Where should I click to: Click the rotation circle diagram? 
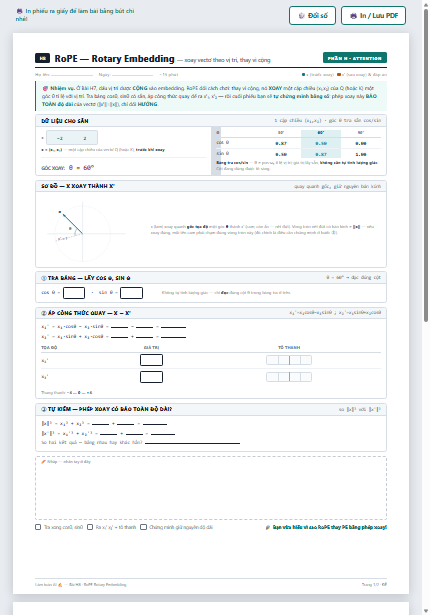(x=82, y=232)
